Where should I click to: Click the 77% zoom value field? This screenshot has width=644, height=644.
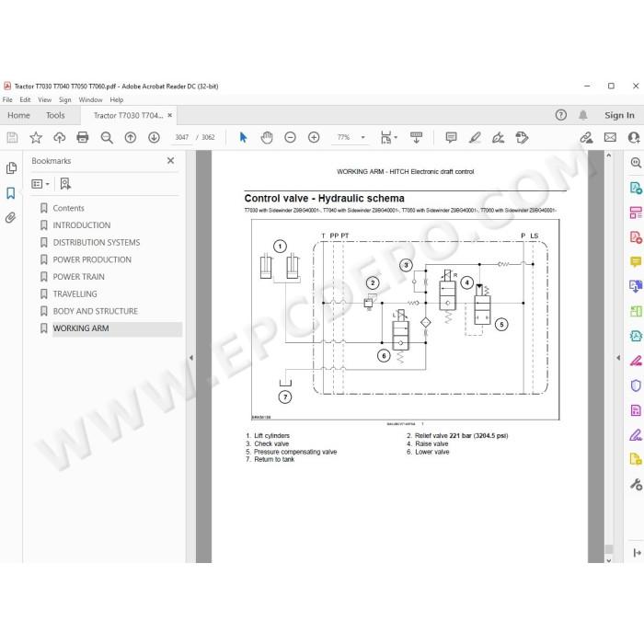[x=343, y=137]
